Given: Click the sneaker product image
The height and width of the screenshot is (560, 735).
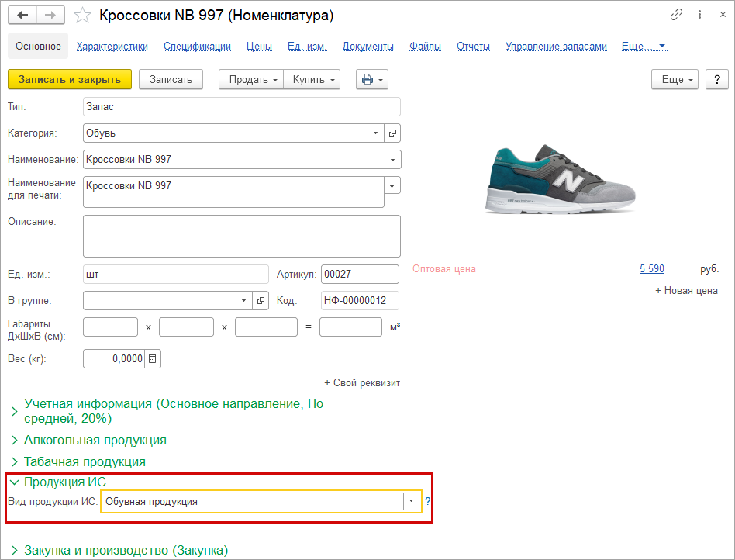Looking at the screenshot, I should (563, 178).
